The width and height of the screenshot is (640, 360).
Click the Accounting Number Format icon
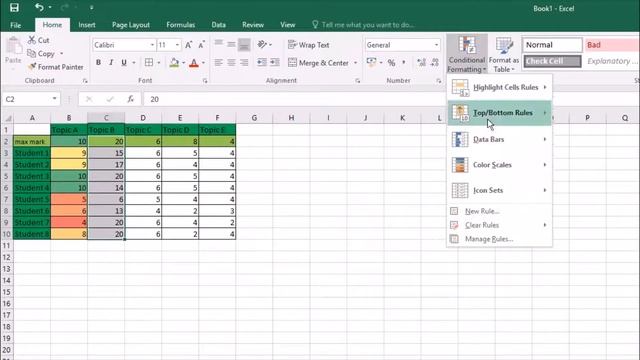coord(371,62)
